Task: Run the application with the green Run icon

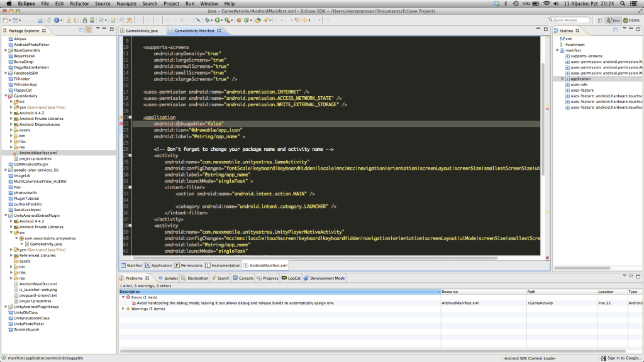Action: [217, 19]
